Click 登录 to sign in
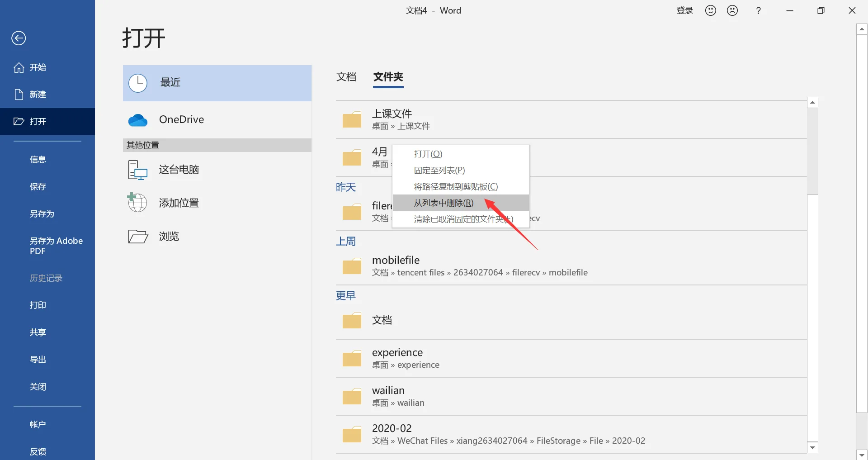This screenshot has width=868, height=460. pyautogui.click(x=684, y=10)
